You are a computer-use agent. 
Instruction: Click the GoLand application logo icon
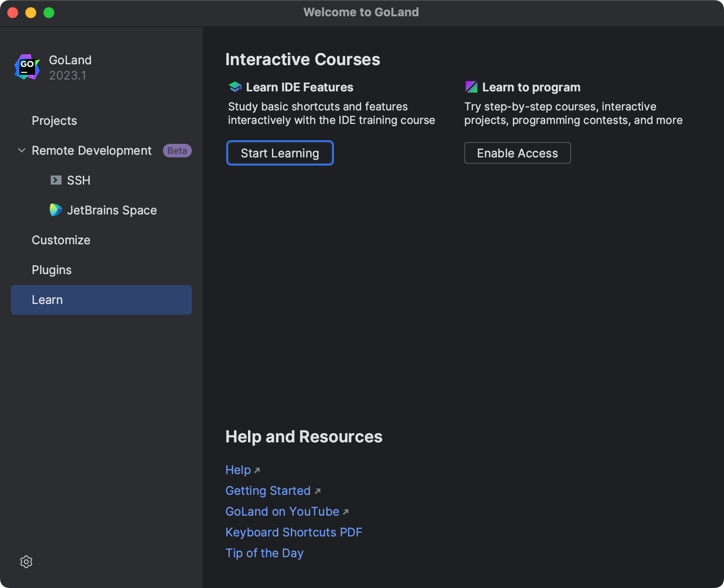(27, 67)
